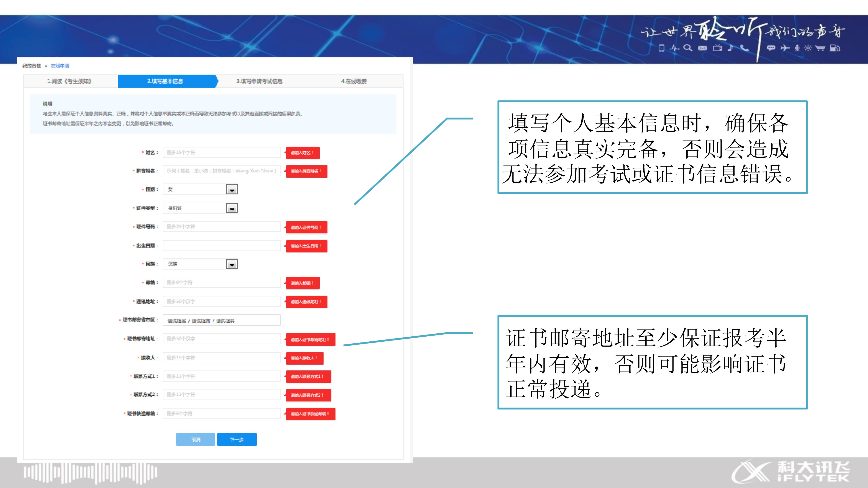The width and height of the screenshot is (868, 488).
Task: Switch to step 3.填写申请考试信息 tab
Action: tap(260, 82)
